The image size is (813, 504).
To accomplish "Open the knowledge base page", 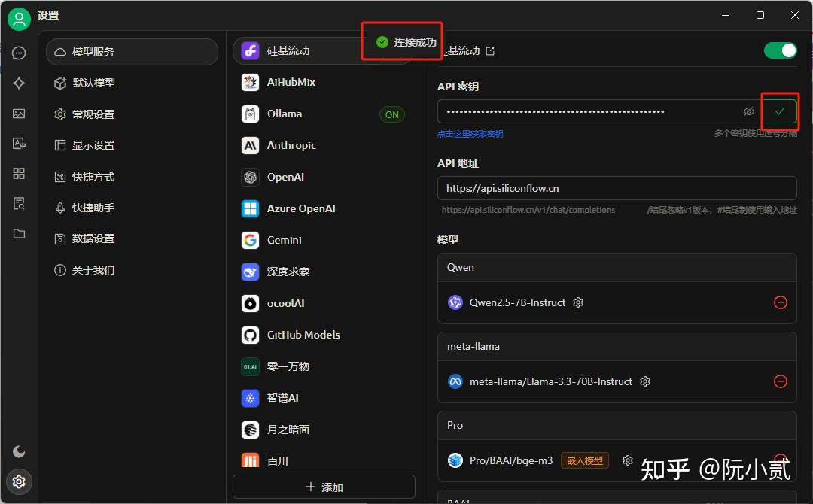I will click(x=19, y=203).
